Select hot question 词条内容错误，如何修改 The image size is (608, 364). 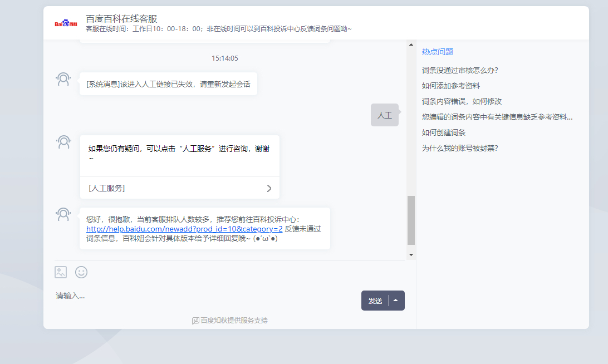point(462,101)
